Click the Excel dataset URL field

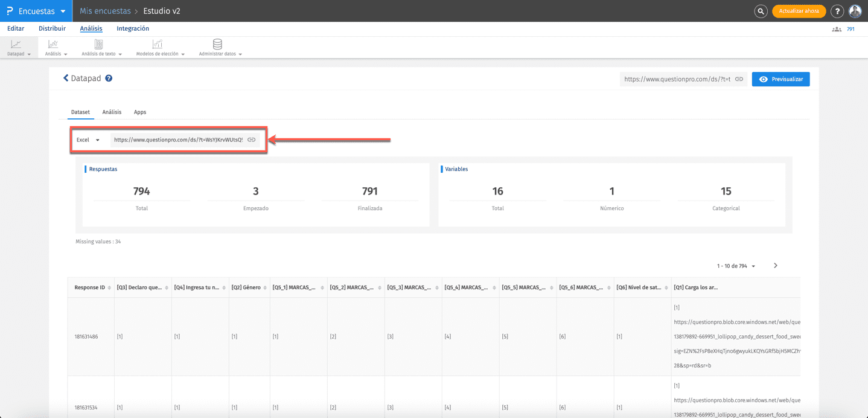(178, 140)
